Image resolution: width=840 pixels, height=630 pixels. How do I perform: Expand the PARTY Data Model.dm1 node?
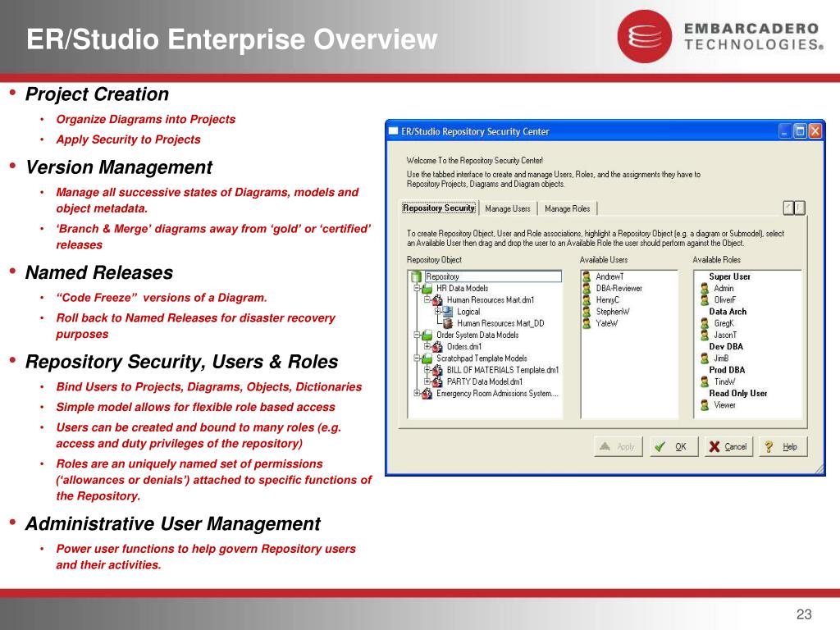click(427, 382)
